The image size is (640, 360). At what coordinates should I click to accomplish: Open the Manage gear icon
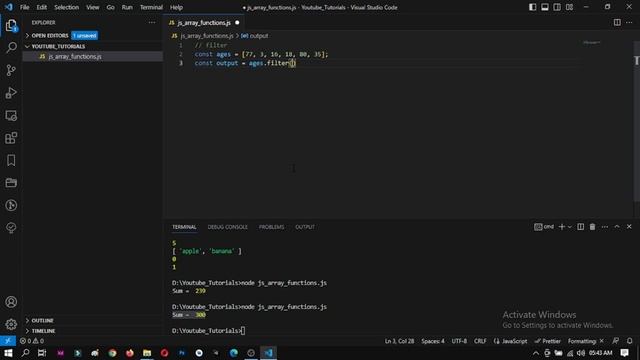pyautogui.click(x=11, y=324)
